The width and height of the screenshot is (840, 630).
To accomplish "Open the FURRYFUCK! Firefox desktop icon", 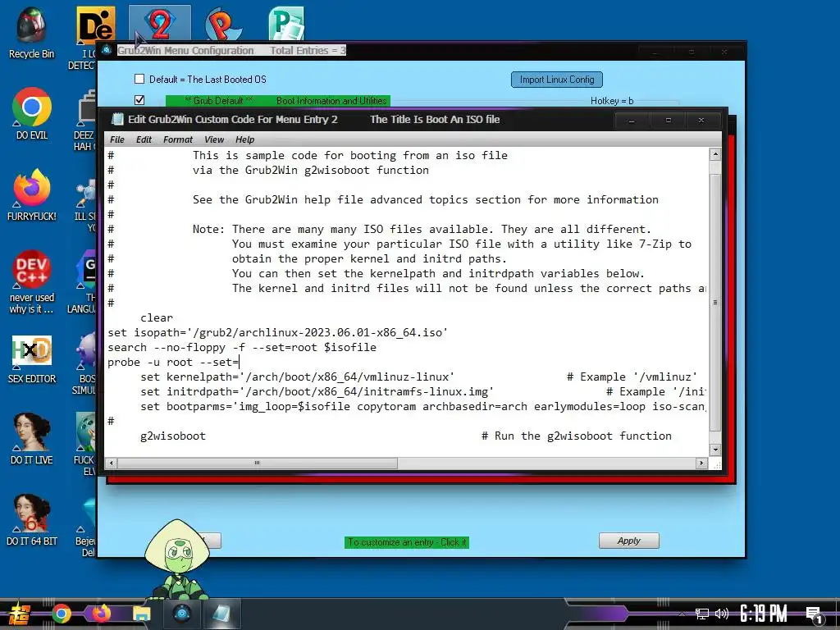I will (x=31, y=195).
